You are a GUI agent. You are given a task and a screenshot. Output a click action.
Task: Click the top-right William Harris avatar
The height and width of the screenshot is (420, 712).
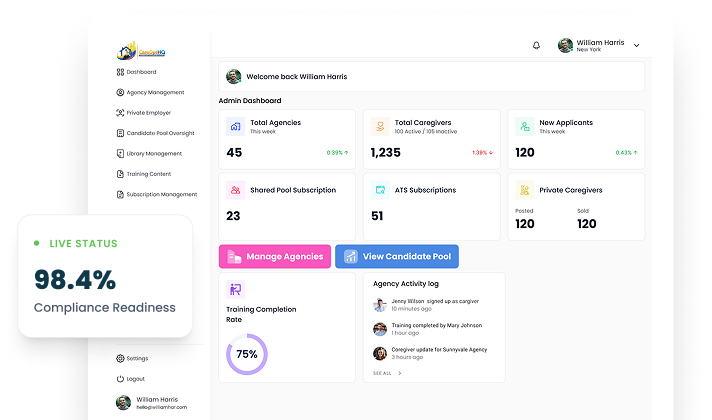tap(565, 45)
